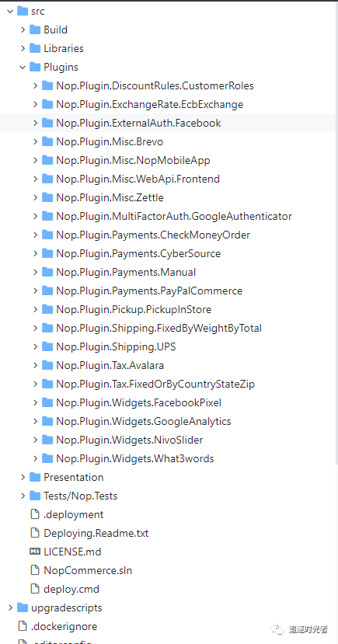Expand the Build folder chevron
Screen dimensions: 338x644
click(x=23, y=30)
